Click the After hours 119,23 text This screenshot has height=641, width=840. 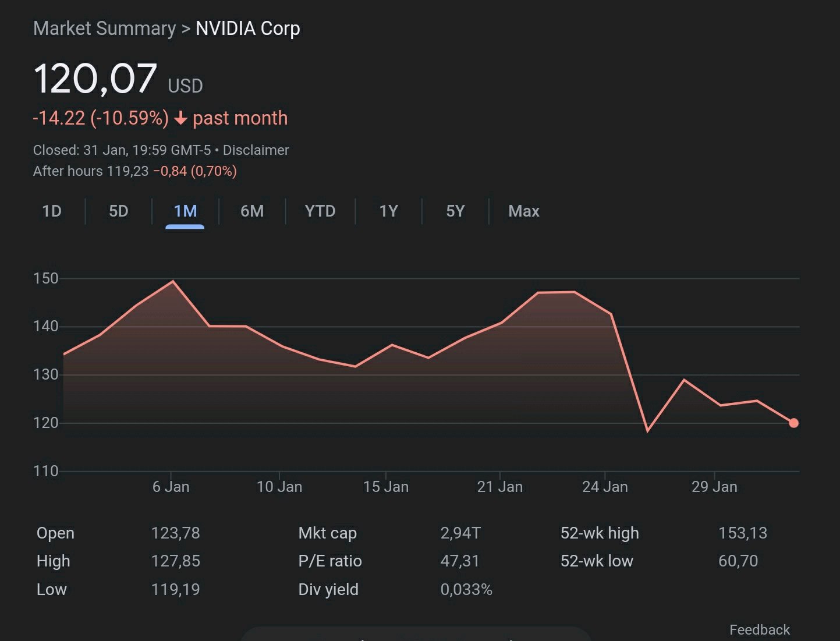(91, 171)
